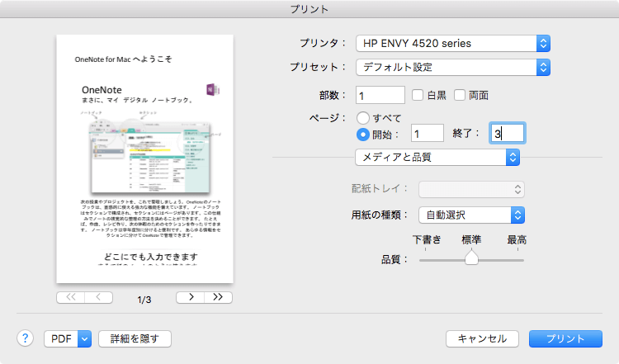
Task: Click 詳細を隠す button
Action: (135, 338)
